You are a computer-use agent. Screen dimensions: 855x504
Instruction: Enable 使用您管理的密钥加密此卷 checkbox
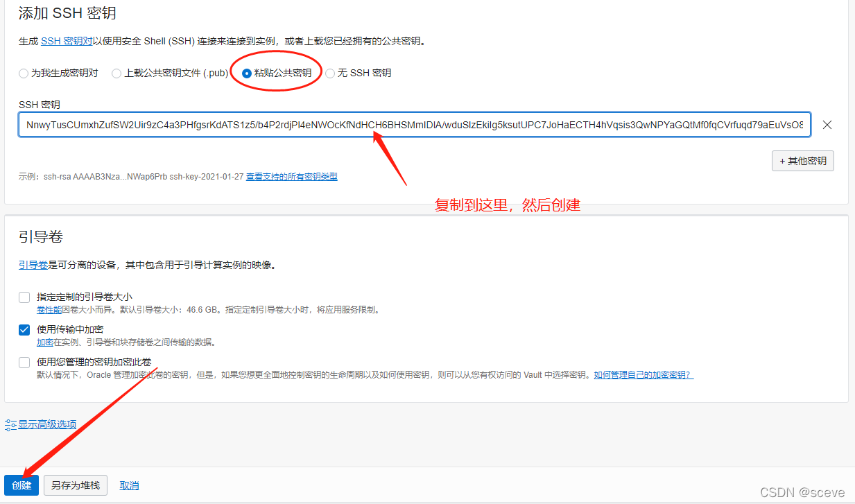[24, 362]
